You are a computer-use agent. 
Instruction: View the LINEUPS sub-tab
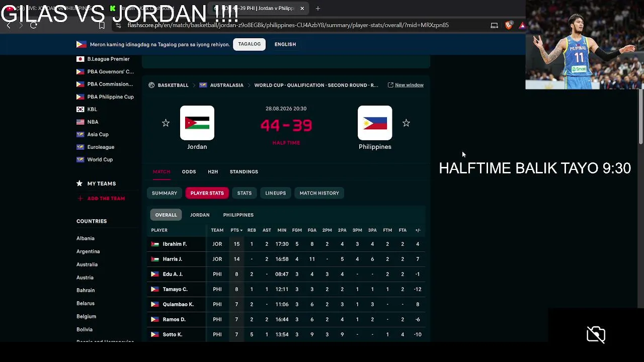pyautogui.click(x=276, y=193)
